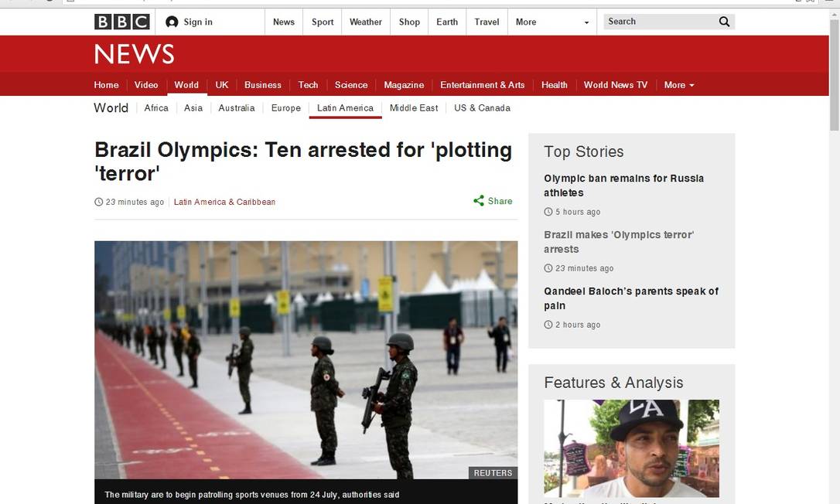Click the BBC NEWS banner logo
This screenshot has width=840, height=504.
click(x=134, y=54)
